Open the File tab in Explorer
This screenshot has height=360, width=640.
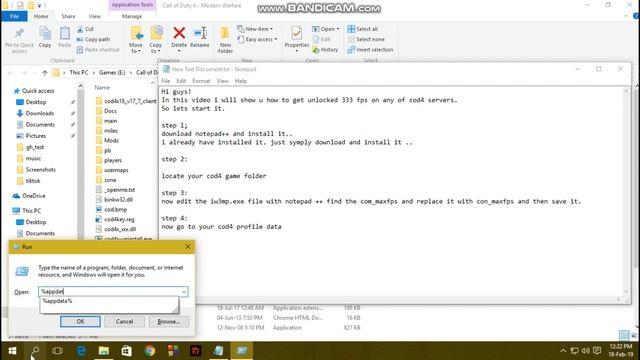click(14, 16)
